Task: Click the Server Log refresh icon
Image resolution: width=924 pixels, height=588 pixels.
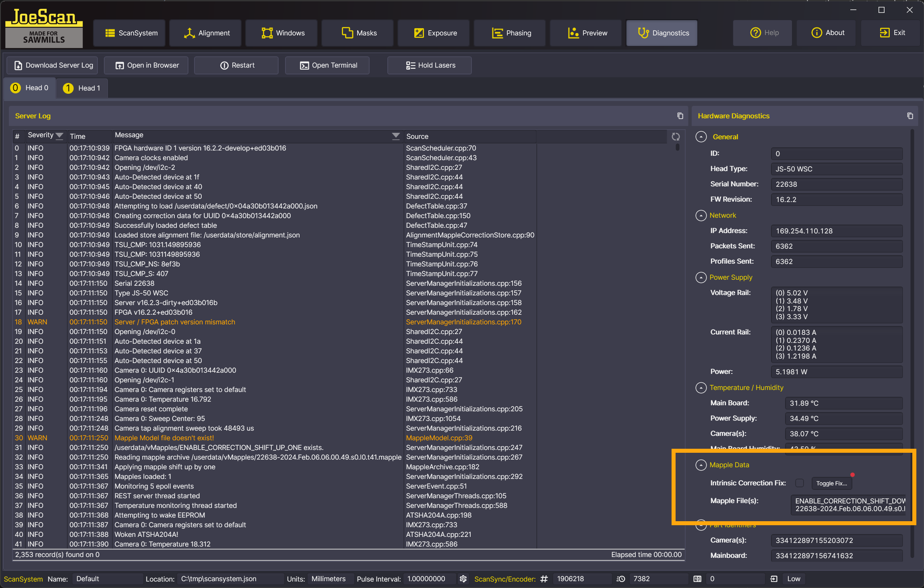Action: coord(676,137)
